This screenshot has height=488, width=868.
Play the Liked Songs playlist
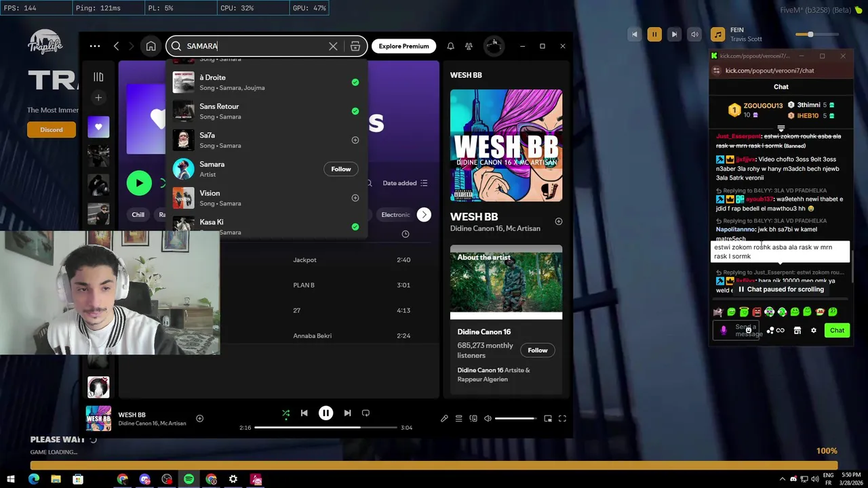[x=139, y=183]
